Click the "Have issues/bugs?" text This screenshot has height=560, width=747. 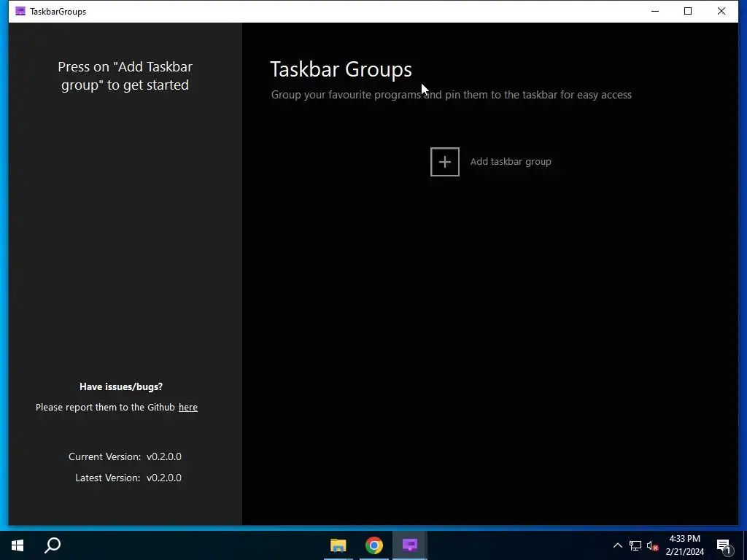(x=121, y=386)
